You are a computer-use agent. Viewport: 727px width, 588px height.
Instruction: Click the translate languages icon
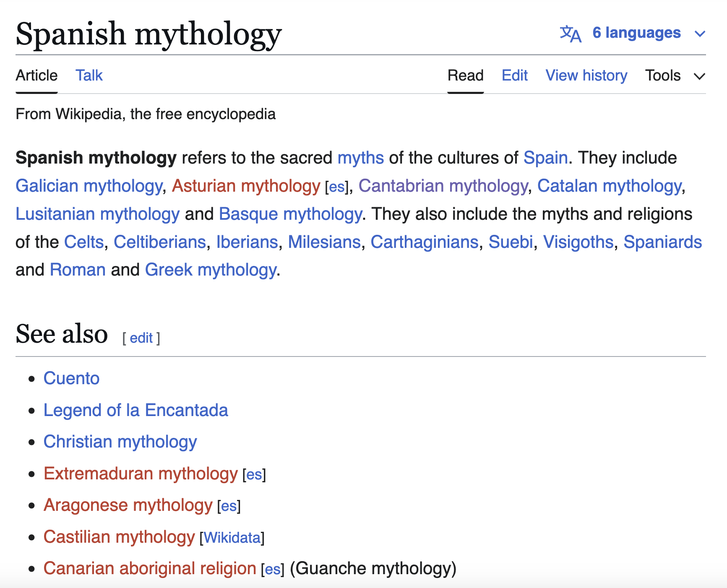570,34
